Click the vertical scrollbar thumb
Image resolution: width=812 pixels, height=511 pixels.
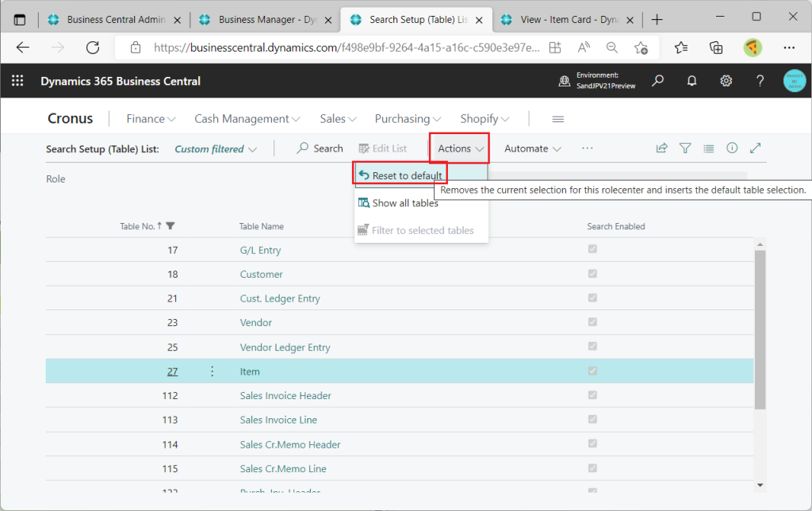760,330
